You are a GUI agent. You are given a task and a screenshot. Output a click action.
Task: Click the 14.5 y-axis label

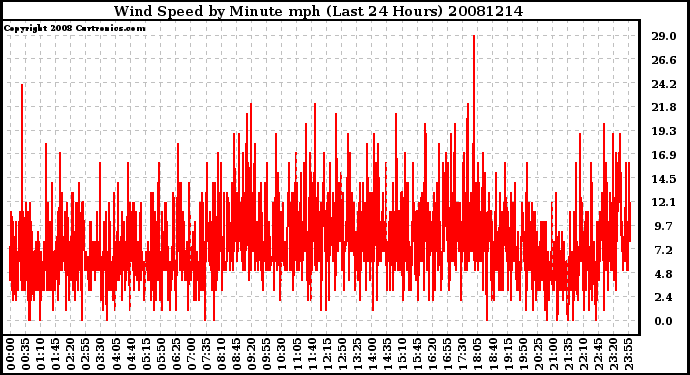tap(664, 179)
